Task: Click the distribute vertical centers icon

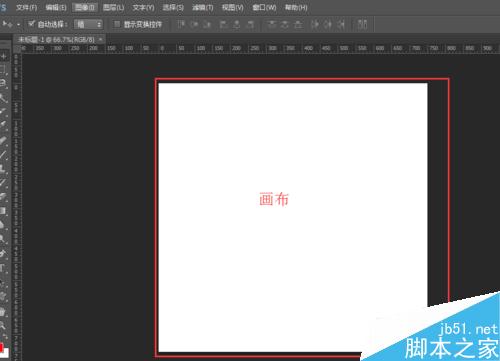Action: tap(285, 24)
